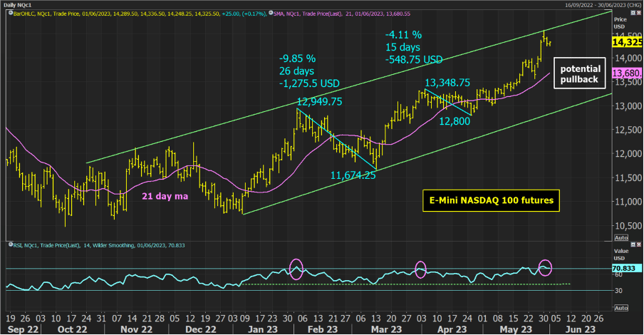This screenshot has width=644, height=335.
Task: Select the potential pullback text box
Action: point(579,73)
